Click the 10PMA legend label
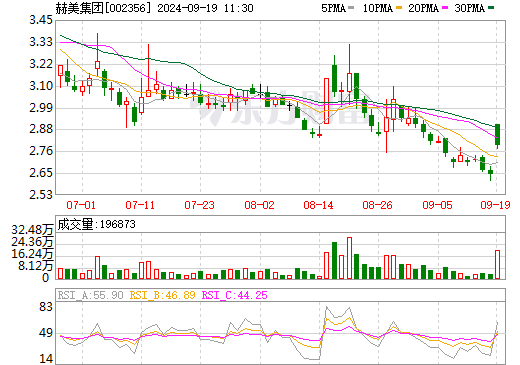The image size is (520, 365). tap(378, 8)
